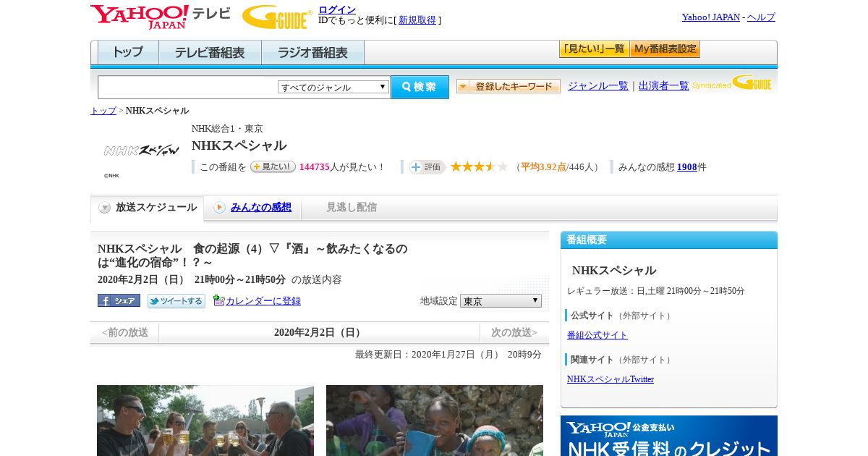The width and height of the screenshot is (868, 456).
Task: Go to <前の放送
Action: [x=125, y=332]
